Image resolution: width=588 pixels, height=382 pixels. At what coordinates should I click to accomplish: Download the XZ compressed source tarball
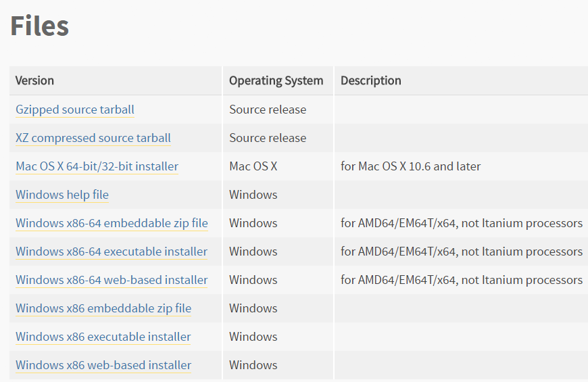tap(93, 138)
